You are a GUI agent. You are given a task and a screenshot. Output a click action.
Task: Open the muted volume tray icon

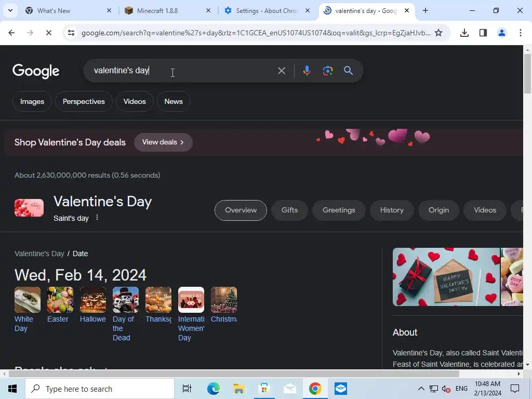[x=446, y=389]
